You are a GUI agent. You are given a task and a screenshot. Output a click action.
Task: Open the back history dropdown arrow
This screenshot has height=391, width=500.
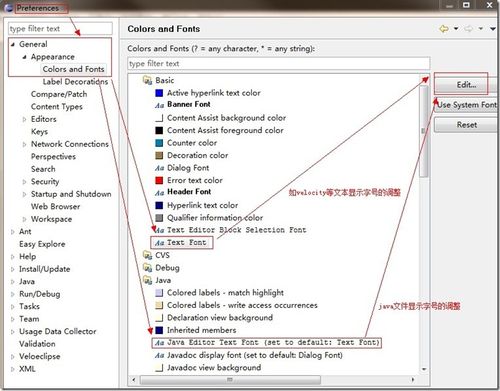pyautogui.click(x=456, y=29)
